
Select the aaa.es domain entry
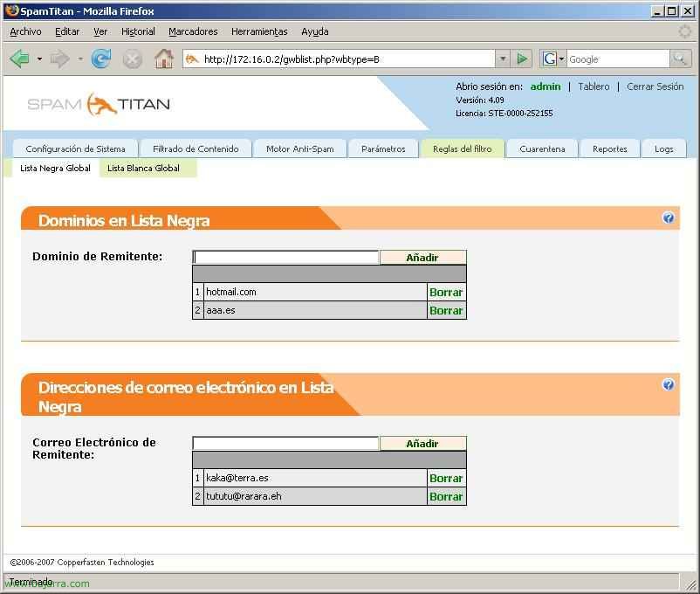(315, 310)
